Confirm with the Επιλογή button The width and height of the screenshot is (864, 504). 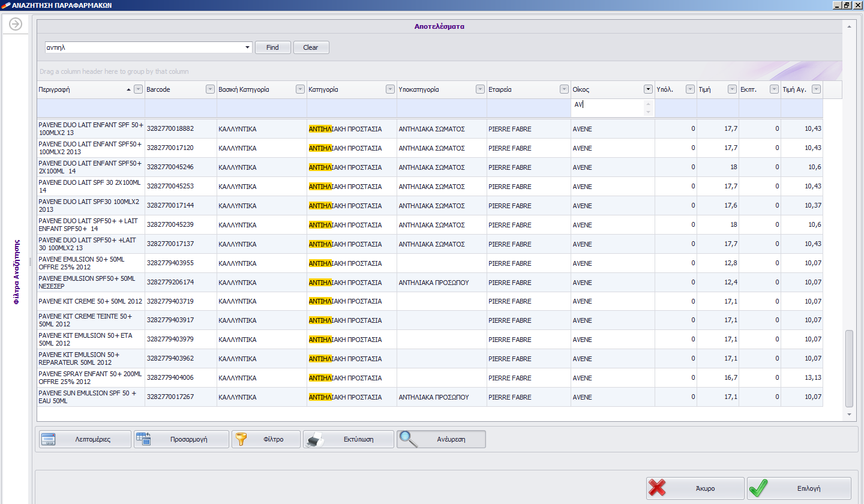[799, 488]
